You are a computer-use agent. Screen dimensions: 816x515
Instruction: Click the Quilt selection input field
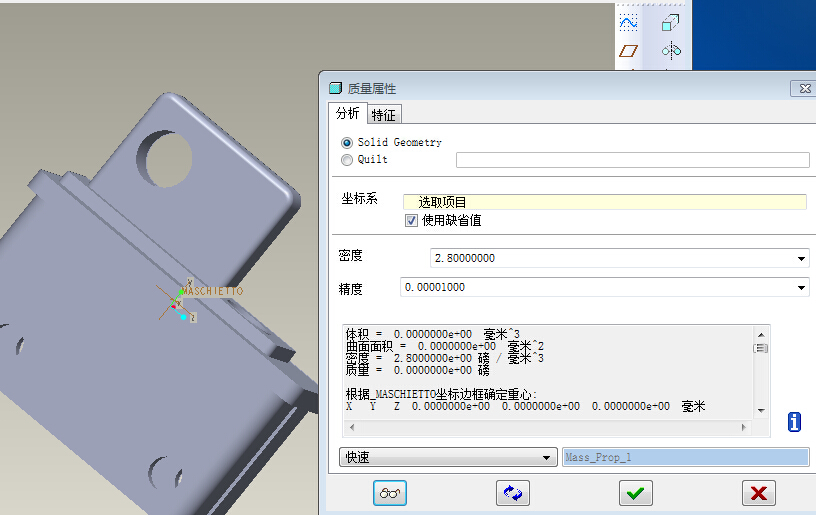[632, 160]
